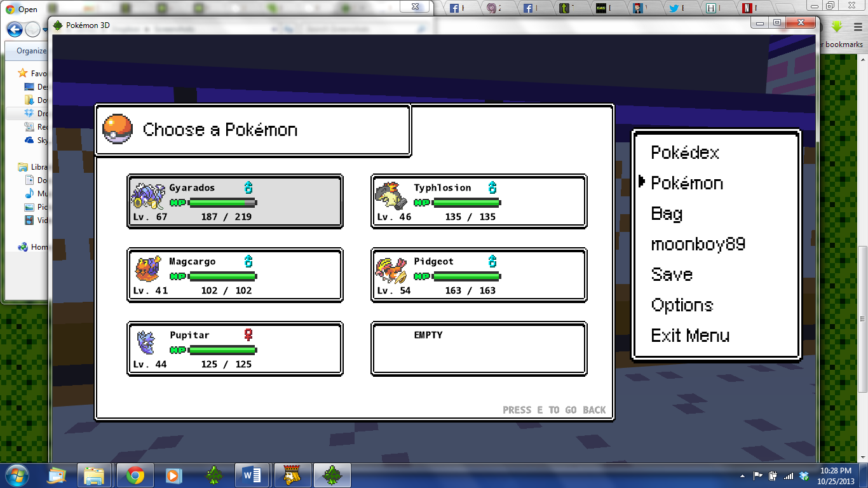Click the female gender symbol next to Pupitar
Image resolution: width=868 pixels, height=488 pixels.
[x=248, y=335]
